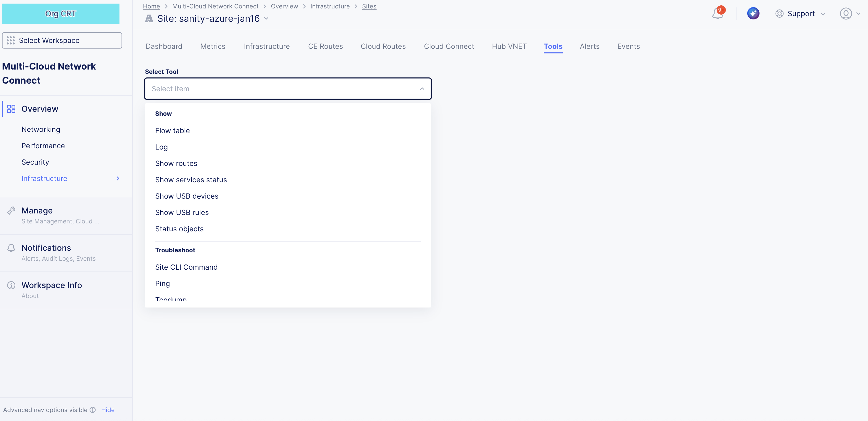Click the Notifications bell icon in sidebar
Viewport: 868px width, 421px height.
pos(11,248)
